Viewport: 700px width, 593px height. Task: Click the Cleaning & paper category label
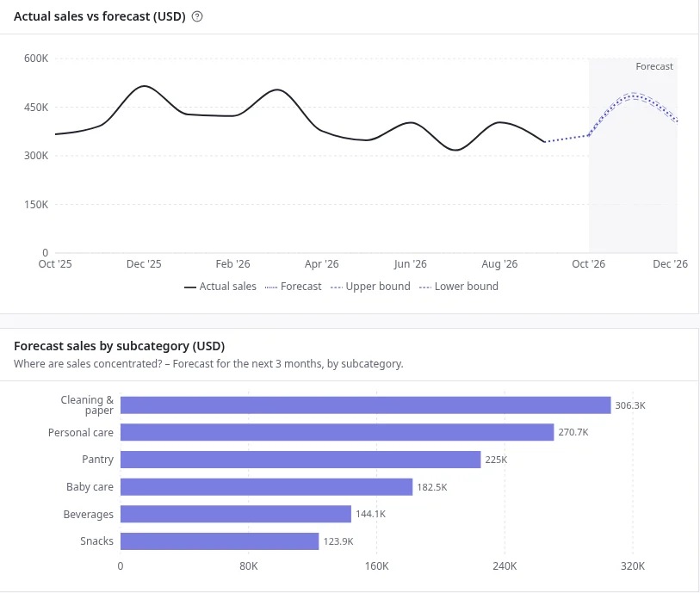[x=87, y=405]
